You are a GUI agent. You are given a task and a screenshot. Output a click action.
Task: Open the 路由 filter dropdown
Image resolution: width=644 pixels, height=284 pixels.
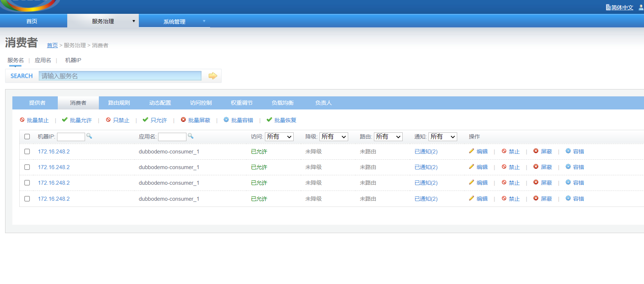388,136
